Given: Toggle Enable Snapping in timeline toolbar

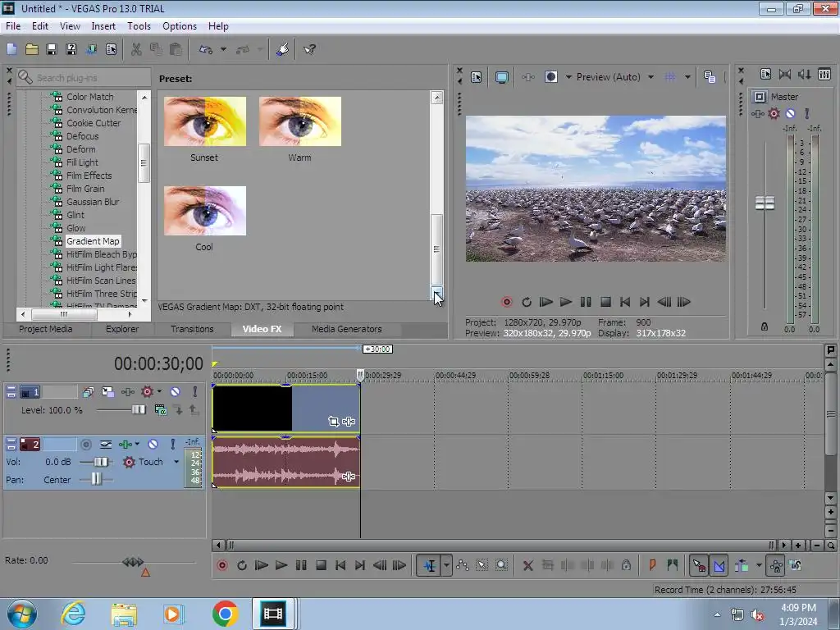Looking at the screenshot, I should [x=699, y=565].
